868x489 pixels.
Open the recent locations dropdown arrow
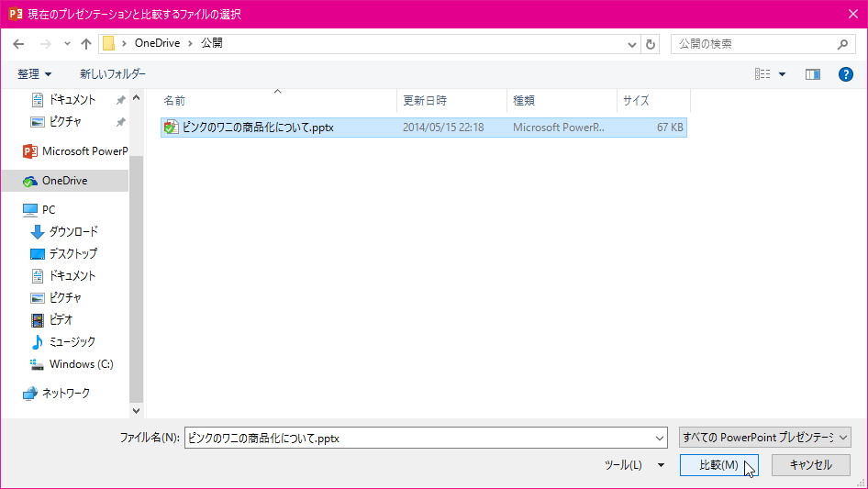point(67,44)
